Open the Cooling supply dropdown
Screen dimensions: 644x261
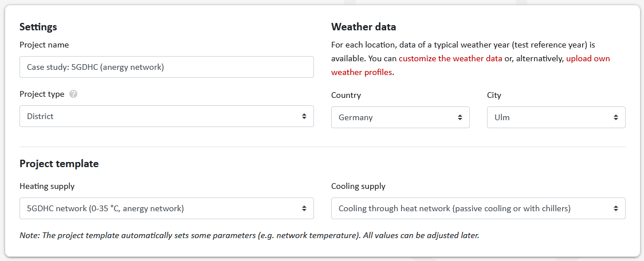click(478, 208)
